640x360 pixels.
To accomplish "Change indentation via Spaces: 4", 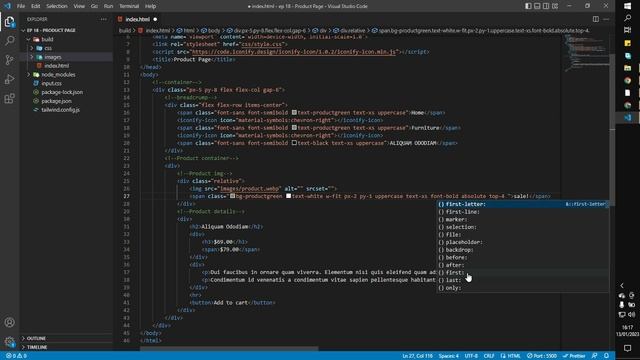I will [449, 356].
